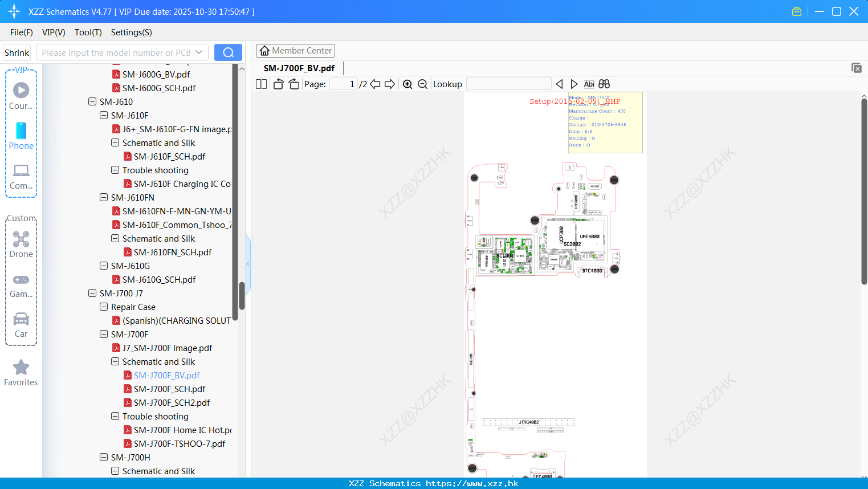Open SM-J600G_BV.pdf file
868x489 pixels.
[151, 74]
